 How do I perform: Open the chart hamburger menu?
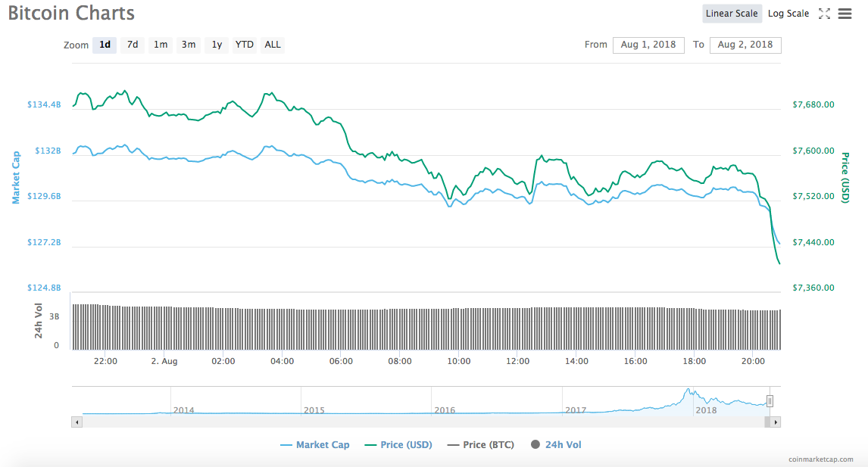tap(845, 14)
